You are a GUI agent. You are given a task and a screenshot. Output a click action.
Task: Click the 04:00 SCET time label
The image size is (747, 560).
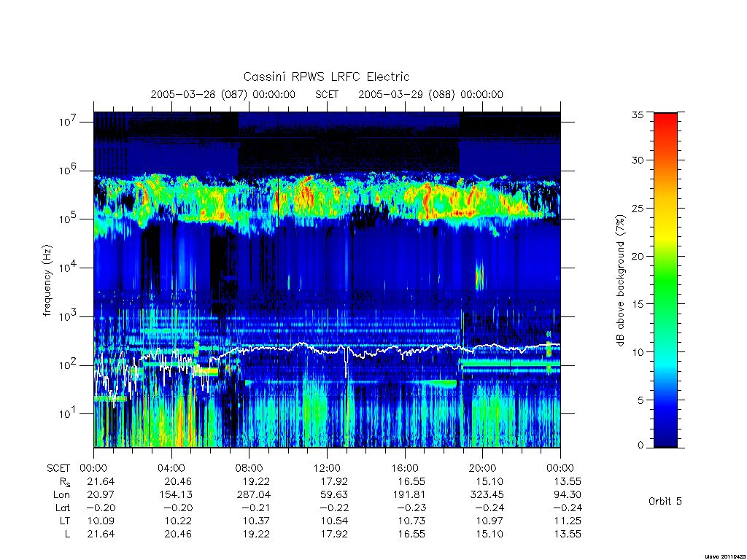pyautogui.click(x=171, y=468)
